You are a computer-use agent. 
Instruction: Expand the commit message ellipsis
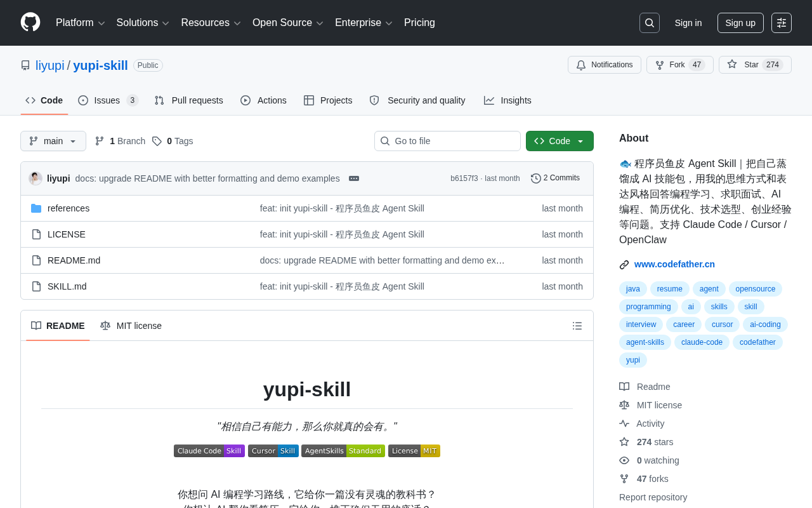tap(354, 178)
